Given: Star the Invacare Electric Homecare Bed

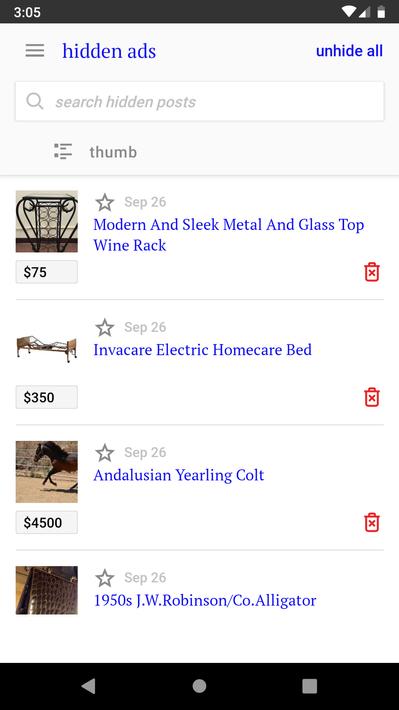Looking at the screenshot, I should click(105, 327).
